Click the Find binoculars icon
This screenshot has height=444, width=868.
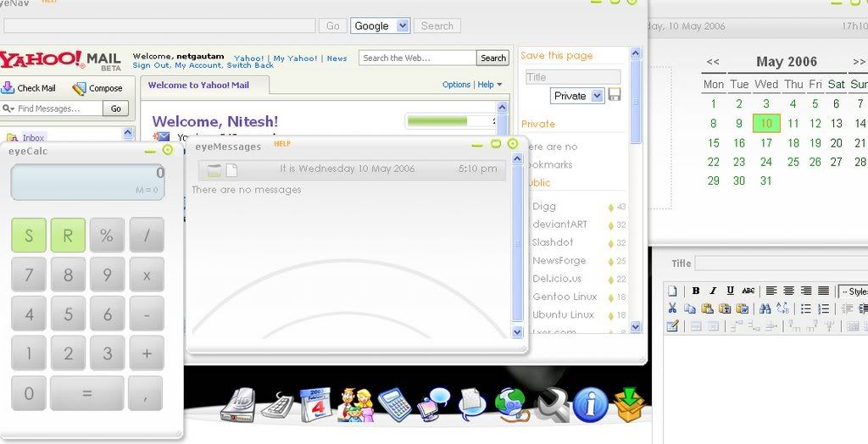(x=765, y=308)
